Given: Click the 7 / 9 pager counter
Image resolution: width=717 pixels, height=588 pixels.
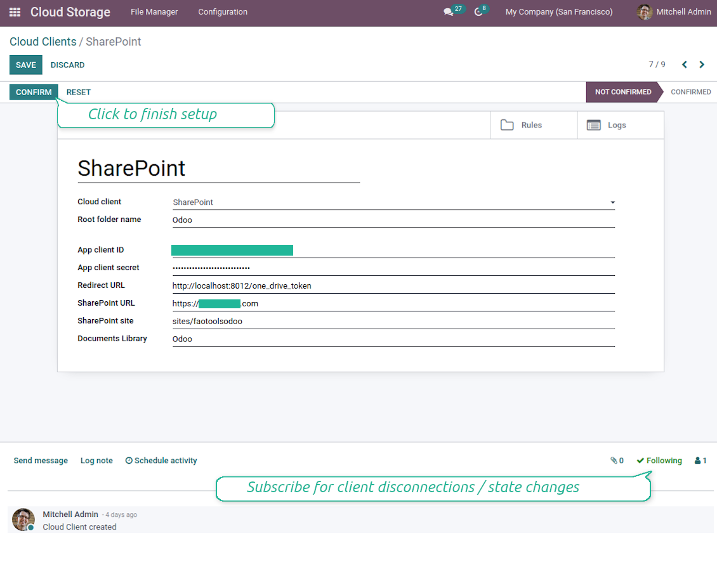Looking at the screenshot, I should [x=657, y=65].
